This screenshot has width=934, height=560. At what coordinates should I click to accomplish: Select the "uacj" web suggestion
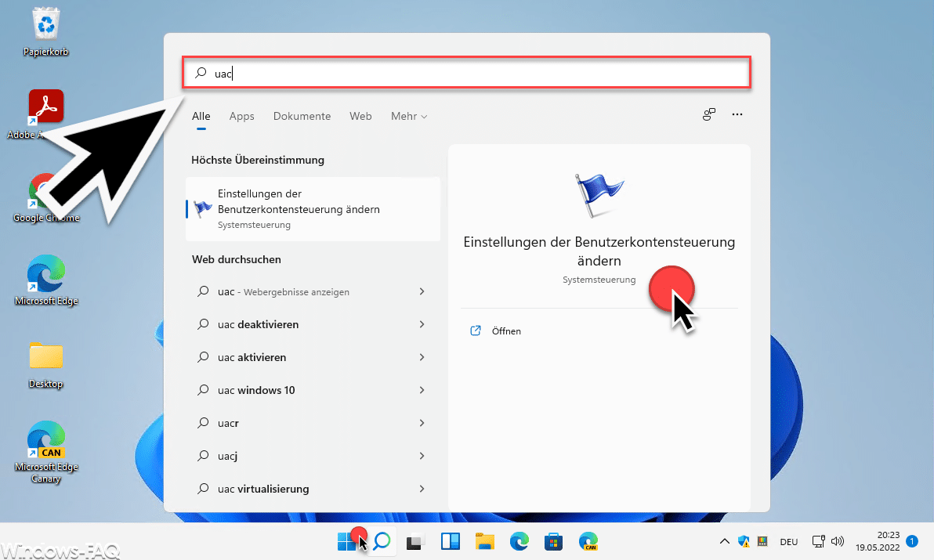[x=313, y=456]
